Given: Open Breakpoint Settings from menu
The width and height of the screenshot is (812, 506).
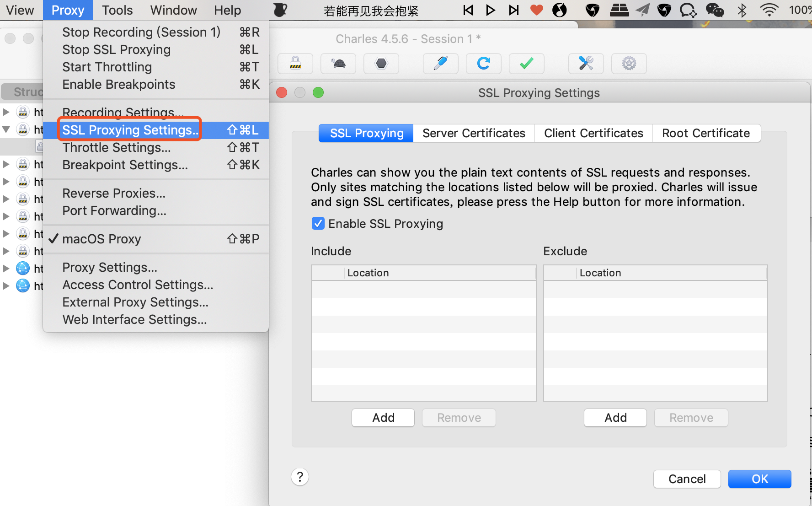Looking at the screenshot, I should [155, 165].
